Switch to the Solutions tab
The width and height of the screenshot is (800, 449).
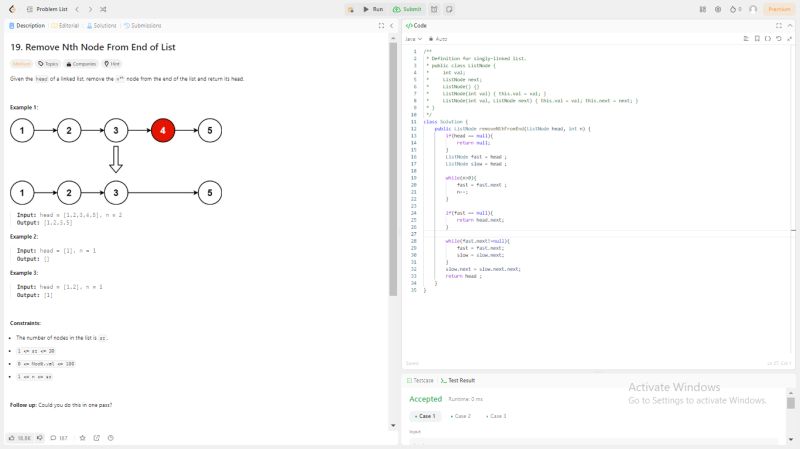pyautogui.click(x=102, y=26)
